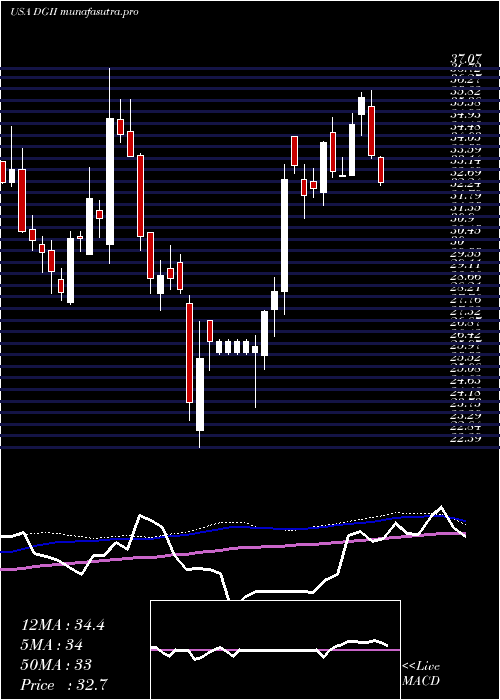Click inside the MACD inset chart
The width and height of the screenshot is (500, 700).
(x=275, y=650)
